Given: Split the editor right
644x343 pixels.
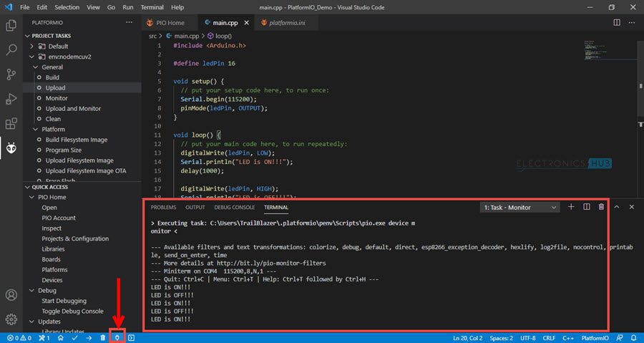Looking at the screenshot, I should [x=617, y=23].
